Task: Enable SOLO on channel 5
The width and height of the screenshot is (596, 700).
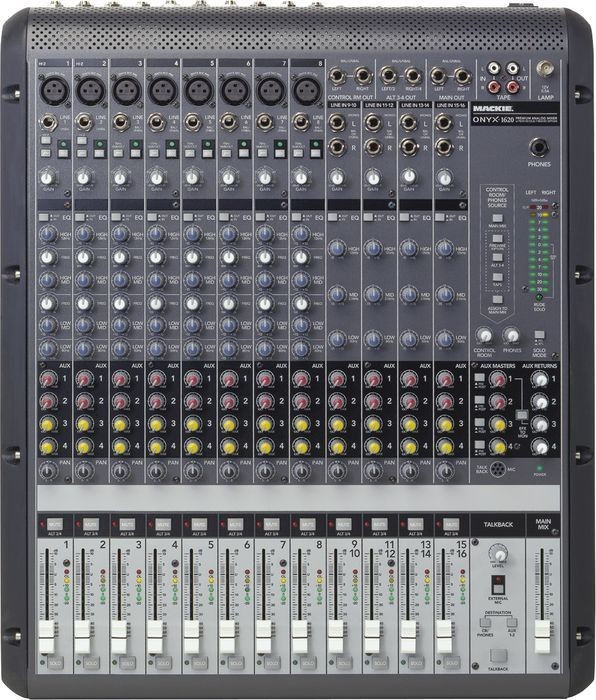Action: (x=199, y=663)
